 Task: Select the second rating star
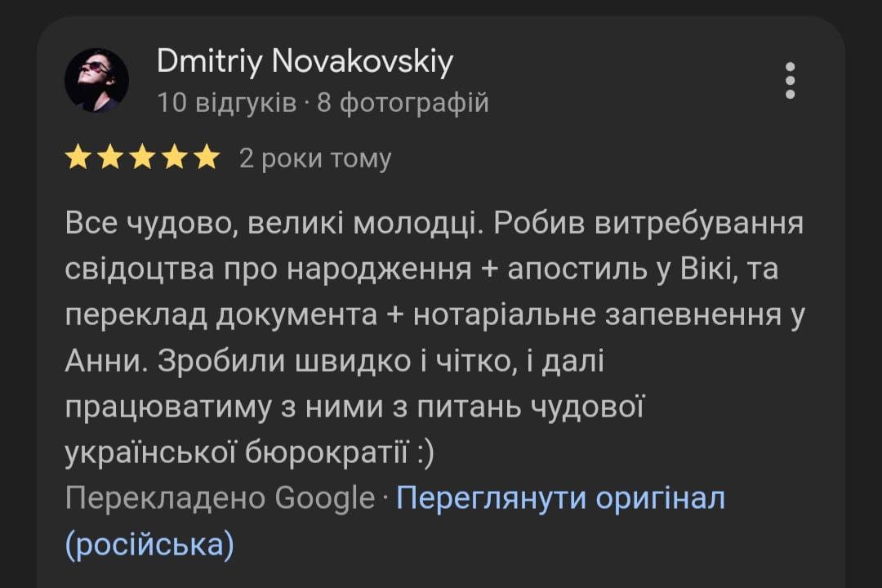click(110, 157)
